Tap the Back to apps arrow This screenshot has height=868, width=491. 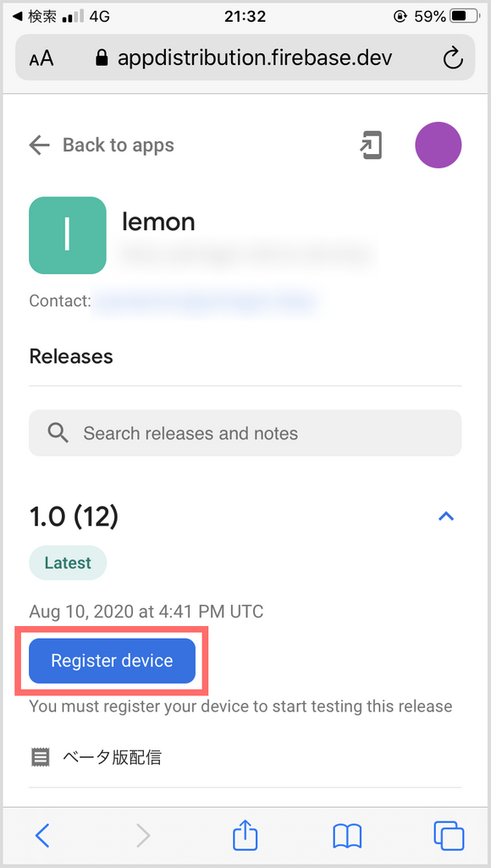pyautogui.click(x=39, y=146)
